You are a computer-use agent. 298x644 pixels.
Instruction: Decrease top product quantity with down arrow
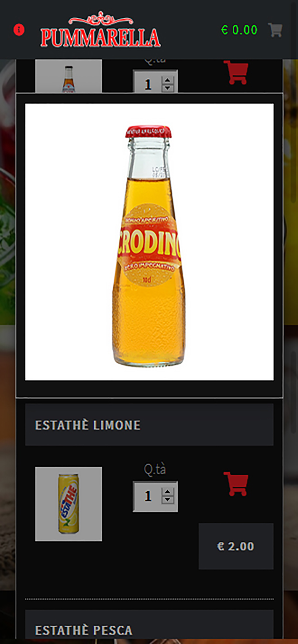[167, 88]
